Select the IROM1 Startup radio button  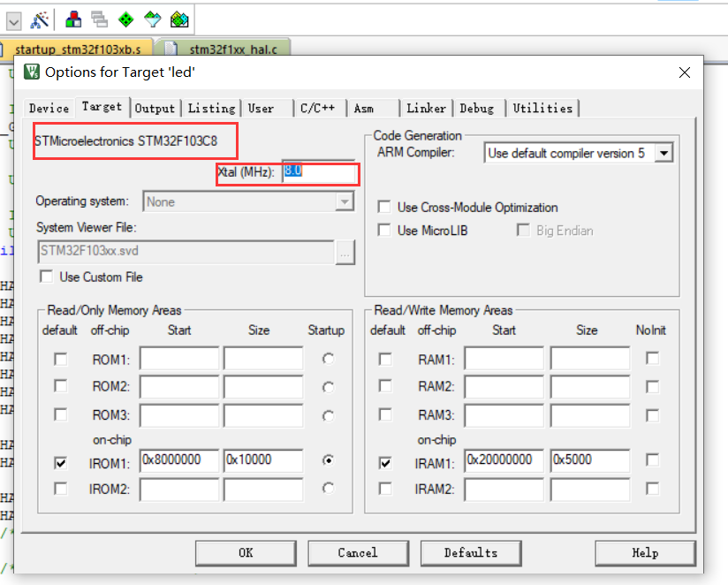[328, 460]
